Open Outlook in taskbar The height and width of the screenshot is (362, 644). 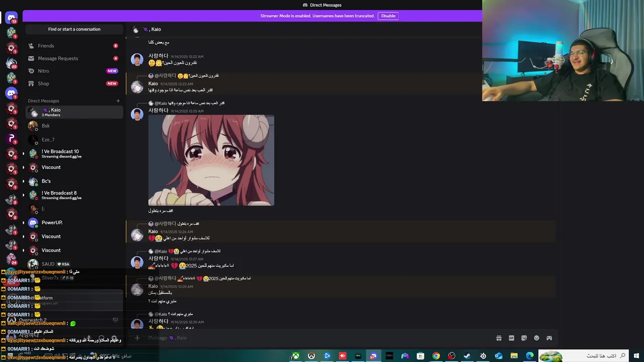499,356
